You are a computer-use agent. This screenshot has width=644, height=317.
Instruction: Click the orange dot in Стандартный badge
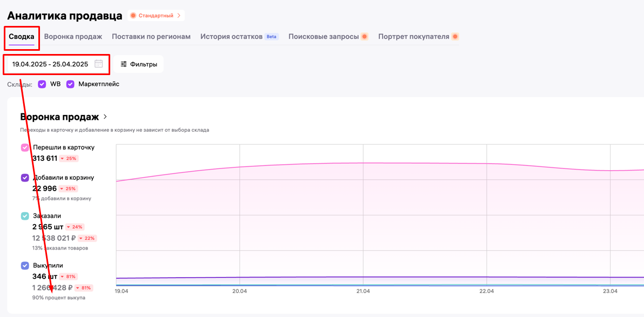(133, 16)
